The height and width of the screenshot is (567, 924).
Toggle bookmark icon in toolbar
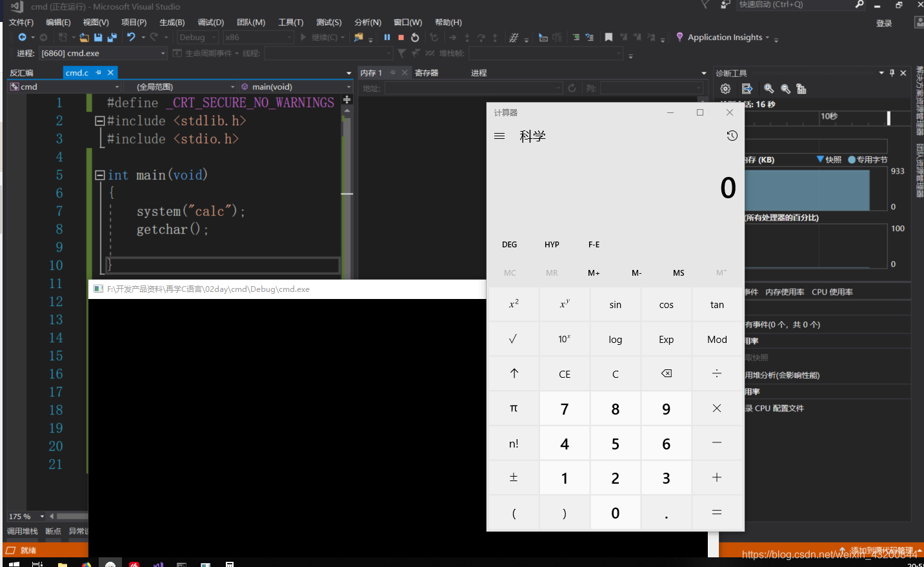pyautogui.click(x=608, y=37)
